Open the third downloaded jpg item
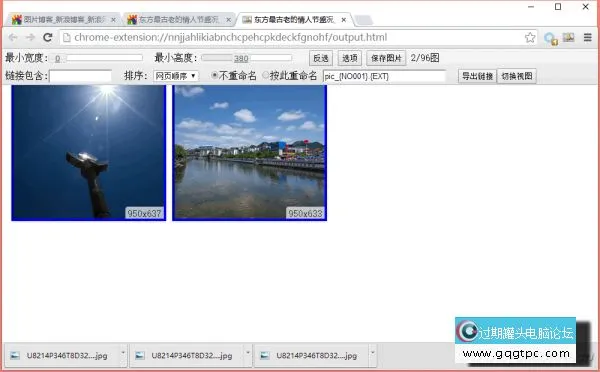The image size is (600, 372). [312, 356]
